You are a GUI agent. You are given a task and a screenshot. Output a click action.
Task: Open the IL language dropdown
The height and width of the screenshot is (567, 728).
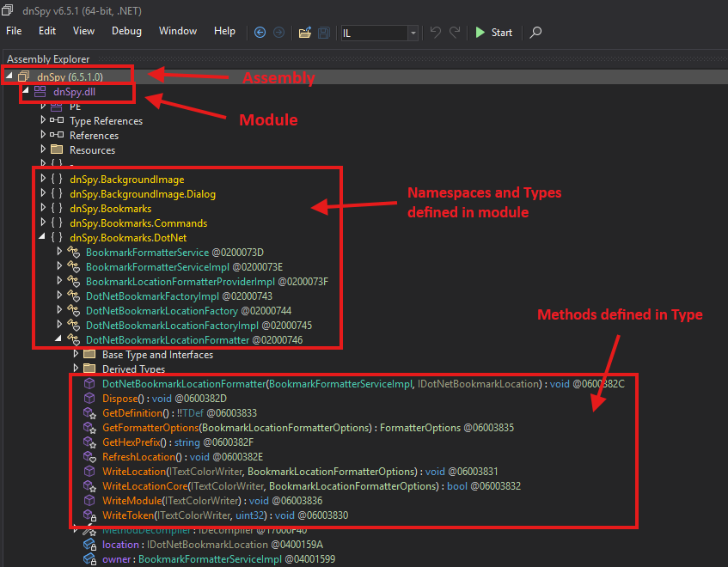click(x=413, y=34)
